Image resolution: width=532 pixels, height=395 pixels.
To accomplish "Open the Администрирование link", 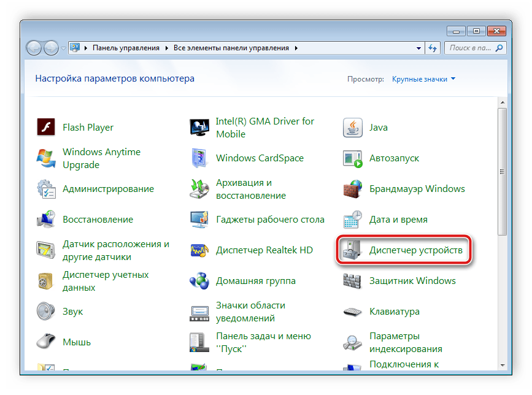I will coord(108,189).
